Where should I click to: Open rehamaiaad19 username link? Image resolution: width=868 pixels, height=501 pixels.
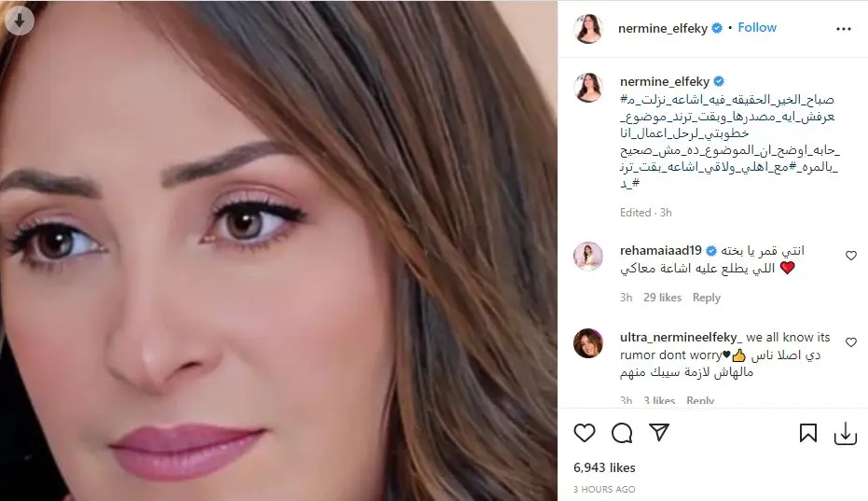click(660, 250)
